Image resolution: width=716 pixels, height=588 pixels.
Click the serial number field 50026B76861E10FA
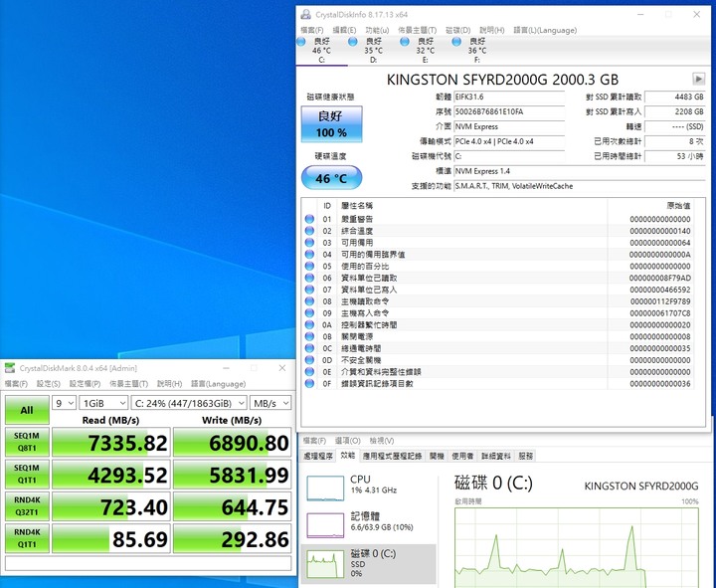click(x=509, y=111)
